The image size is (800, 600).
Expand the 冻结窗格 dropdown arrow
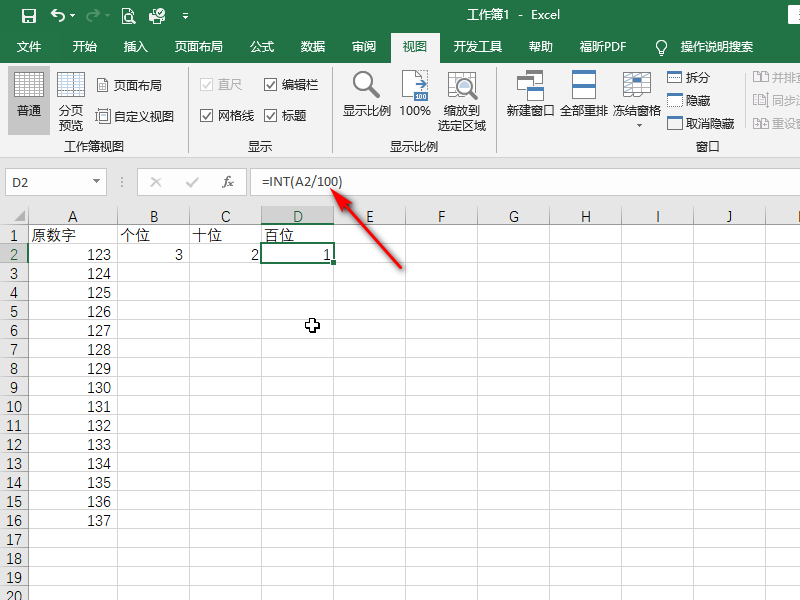tap(639, 125)
